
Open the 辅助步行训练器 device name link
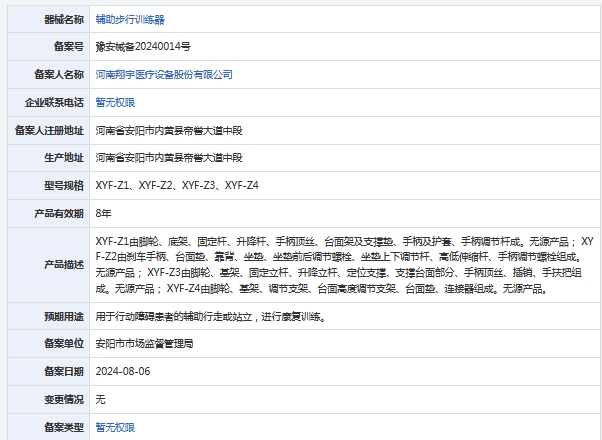(x=130, y=19)
